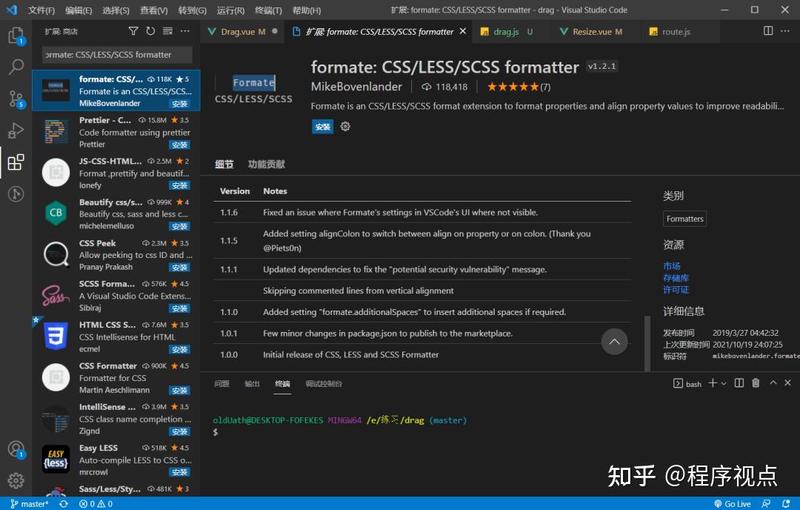The image size is (800, 510).
Task: Select the 细节 details tab
Action: [x=224, y=164]
